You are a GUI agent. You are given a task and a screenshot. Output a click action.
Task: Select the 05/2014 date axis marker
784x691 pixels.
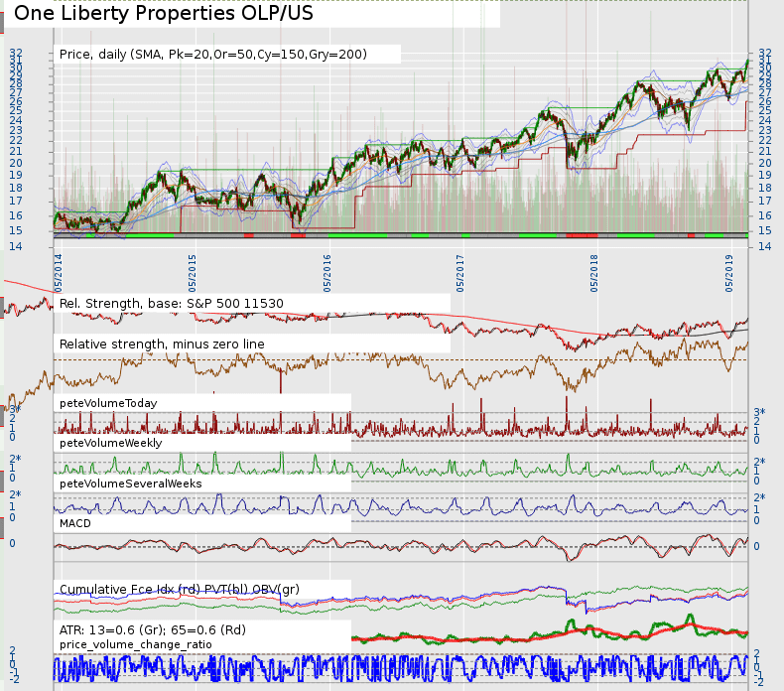59,273
